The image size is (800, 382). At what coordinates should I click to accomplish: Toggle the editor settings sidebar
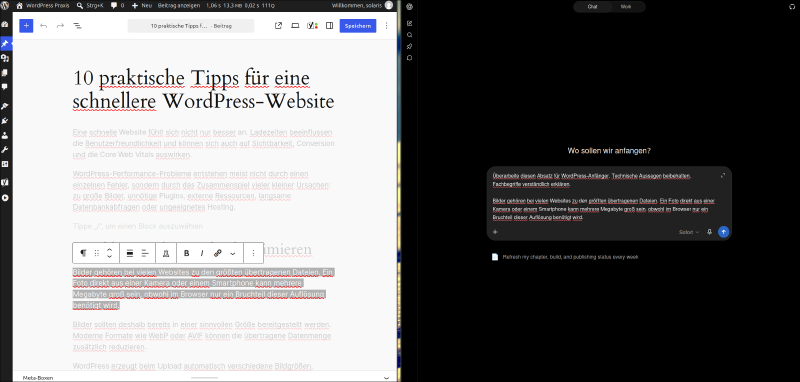[x=330, y=26]
